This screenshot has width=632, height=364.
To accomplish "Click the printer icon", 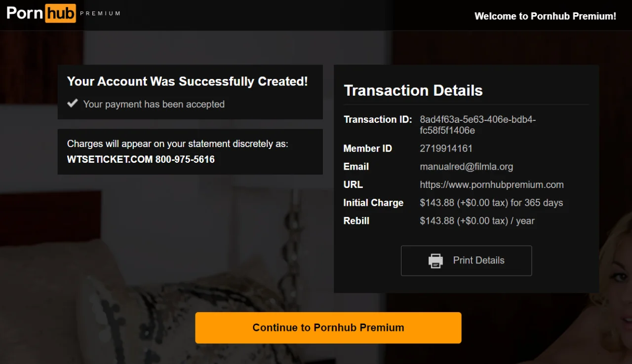I will (435, 260).
